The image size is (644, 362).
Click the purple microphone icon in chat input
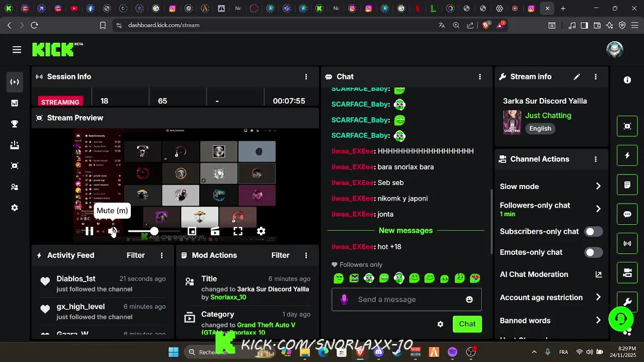point(344,300)
